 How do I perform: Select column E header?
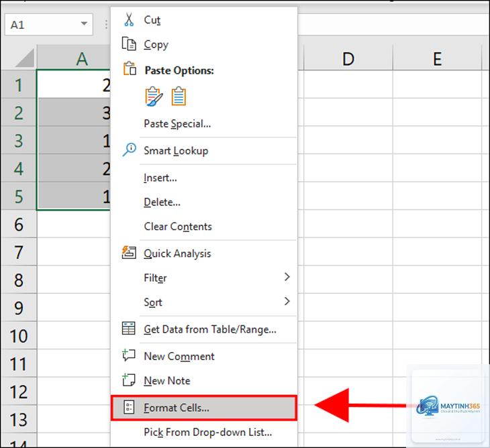(x=437, y=58)
